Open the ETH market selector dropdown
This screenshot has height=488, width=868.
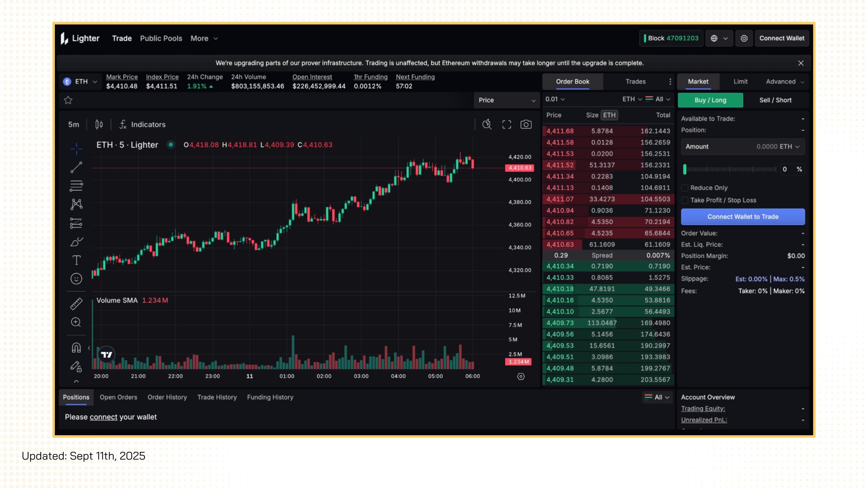80,82
